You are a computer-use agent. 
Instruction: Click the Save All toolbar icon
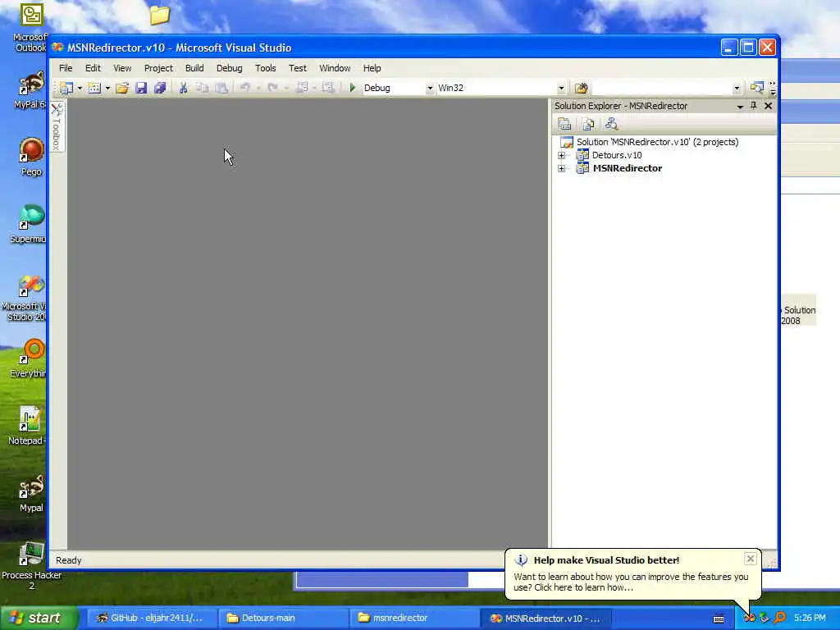[x=160, y=88]
